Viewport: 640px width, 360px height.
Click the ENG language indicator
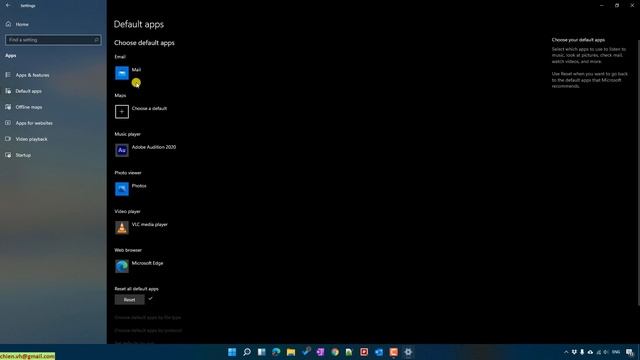click(x=616, y=352)
